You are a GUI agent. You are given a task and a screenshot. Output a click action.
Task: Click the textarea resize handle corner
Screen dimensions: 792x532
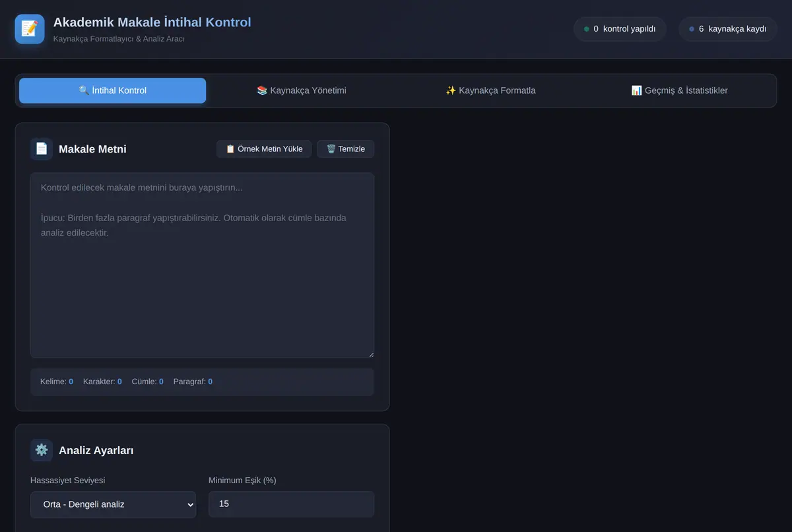pos(370,354)
